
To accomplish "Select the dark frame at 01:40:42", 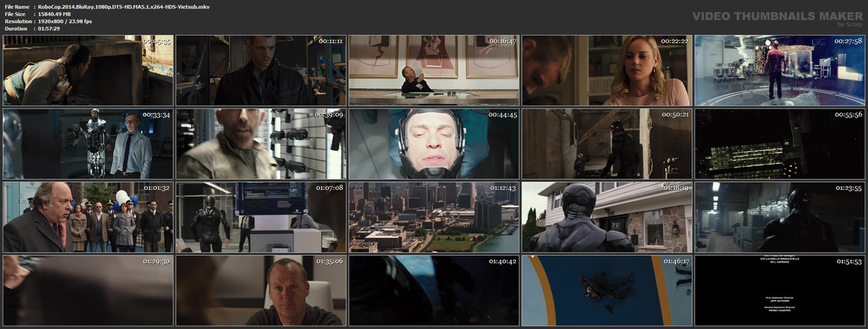I will tap(434, 290).
